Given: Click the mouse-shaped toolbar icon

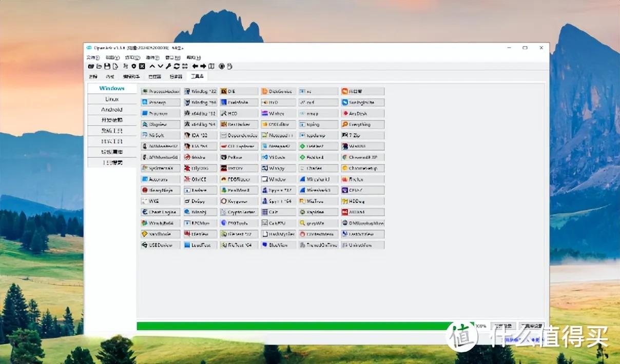Looking at the screenshot, I should [230, 66].
